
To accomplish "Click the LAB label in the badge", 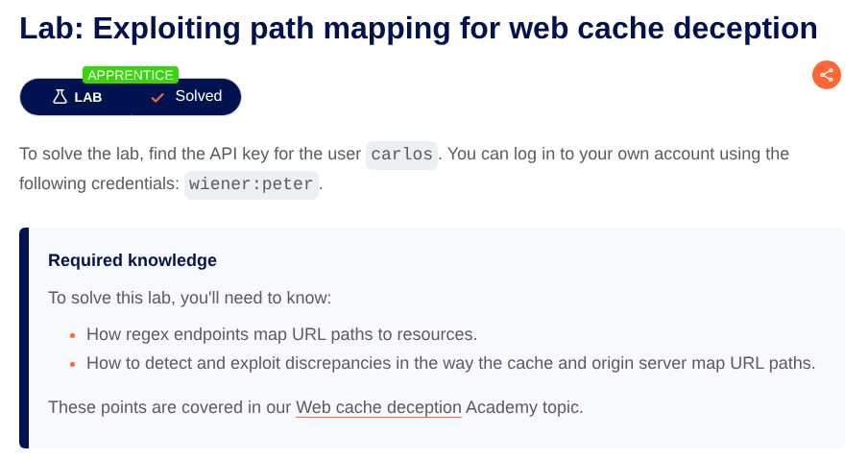I will [87, 97].
